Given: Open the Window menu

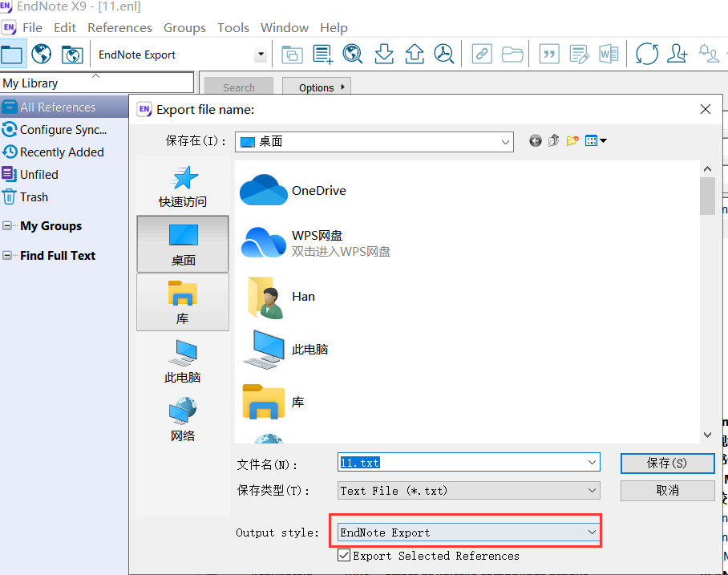Looking at the screenshot, I should (284, 28).
